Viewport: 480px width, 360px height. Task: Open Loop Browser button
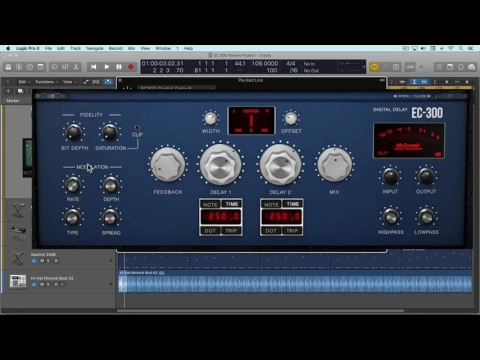[x=461, y=67]
